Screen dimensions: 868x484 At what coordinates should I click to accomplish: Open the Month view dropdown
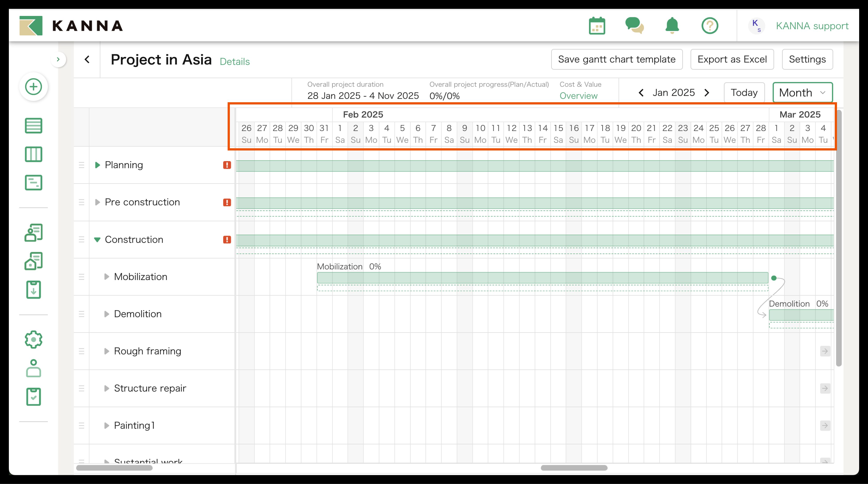(802, 93)
